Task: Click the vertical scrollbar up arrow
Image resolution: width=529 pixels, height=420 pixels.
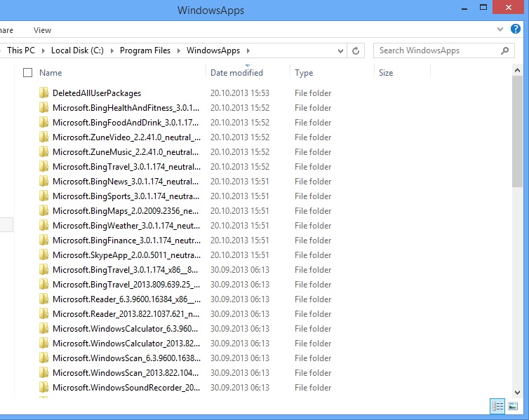Action: [517, 70]
